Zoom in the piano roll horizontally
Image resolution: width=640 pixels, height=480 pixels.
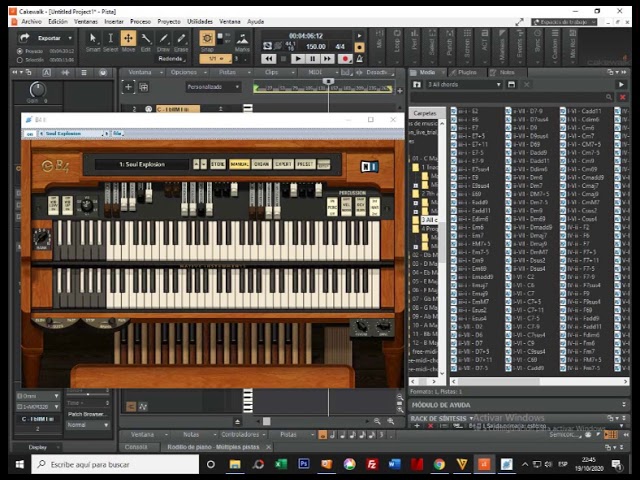(391, 421)
